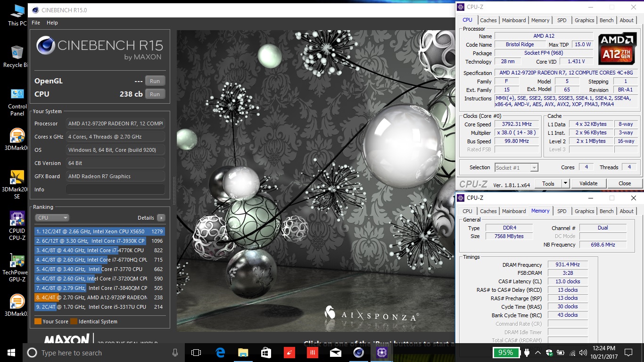Click the Tools button in CPU-Z
The image size is (644, 362).
548,183
